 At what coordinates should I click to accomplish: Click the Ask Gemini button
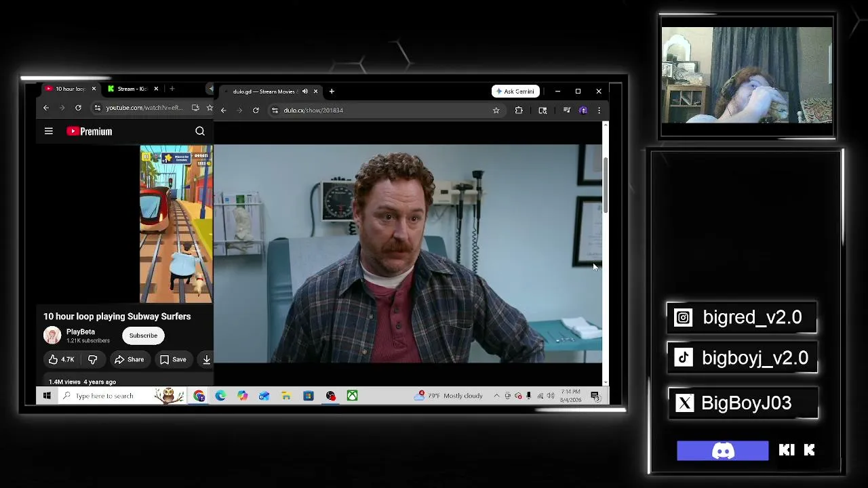tap(515, 91)
